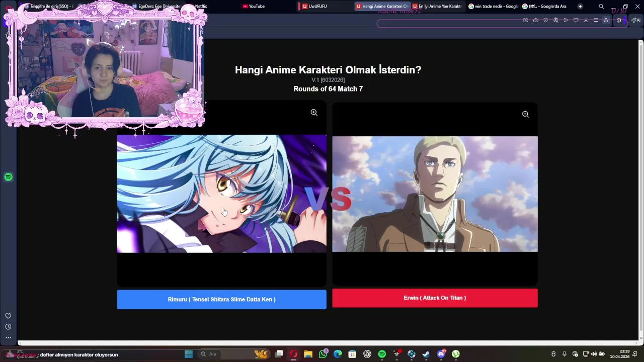Screen dimensions: 644x362
Task: Open the Windows Start menu
Action: pyautogui.click(x=189, y=354)
